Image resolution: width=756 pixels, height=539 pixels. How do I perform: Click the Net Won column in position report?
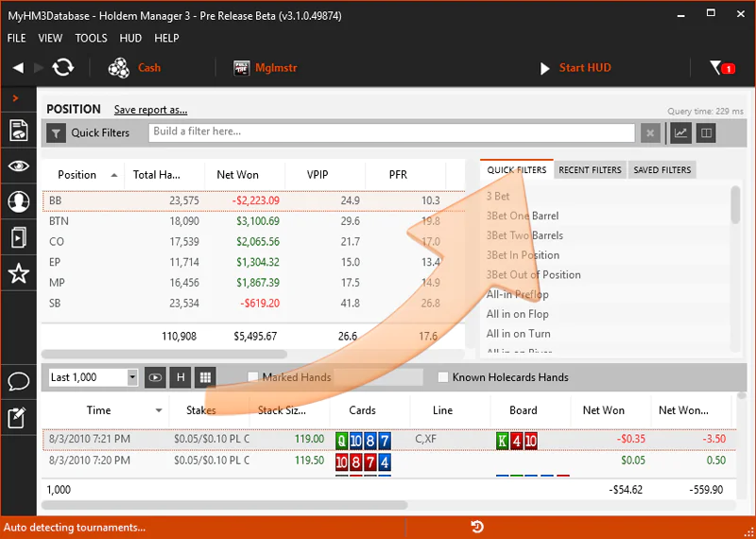tap(237, 175)
